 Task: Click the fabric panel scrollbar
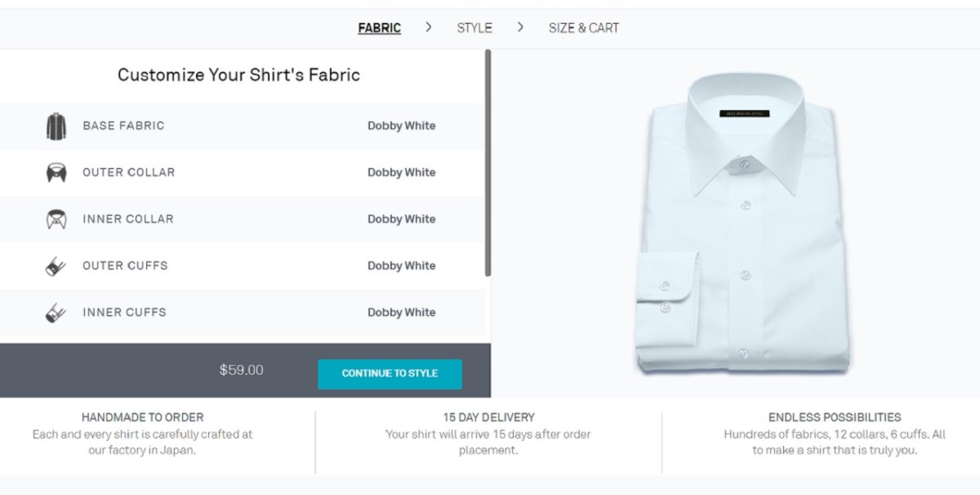[488, 163]
